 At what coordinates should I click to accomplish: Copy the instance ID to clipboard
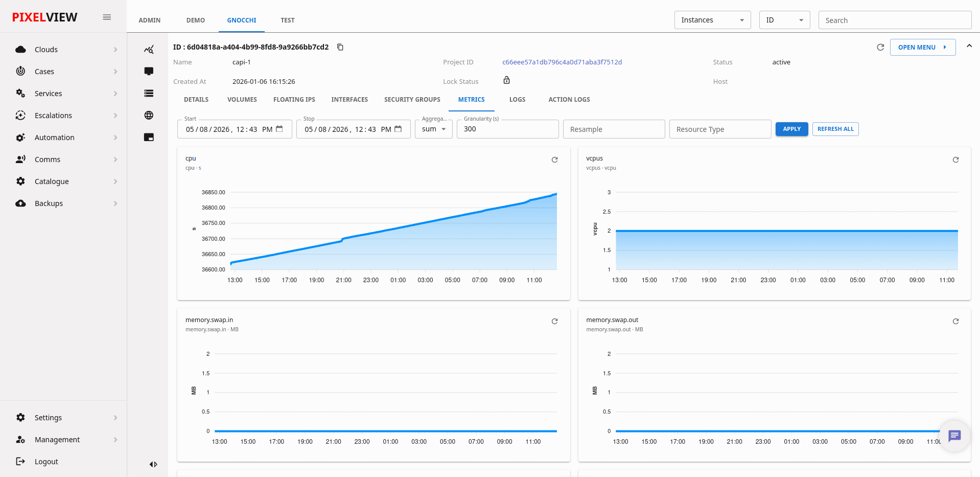pyautogui.click(x=340, y=47)
